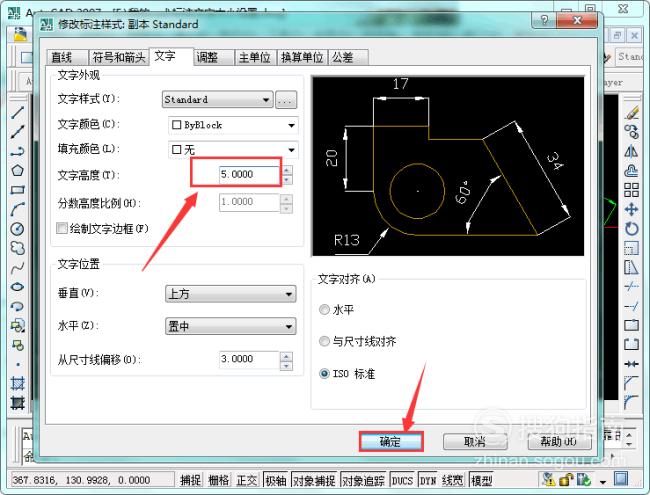The height and width of the screenshot is (495, 650).
Task: Select the Extend tool
Action: [x=631, y=306]
